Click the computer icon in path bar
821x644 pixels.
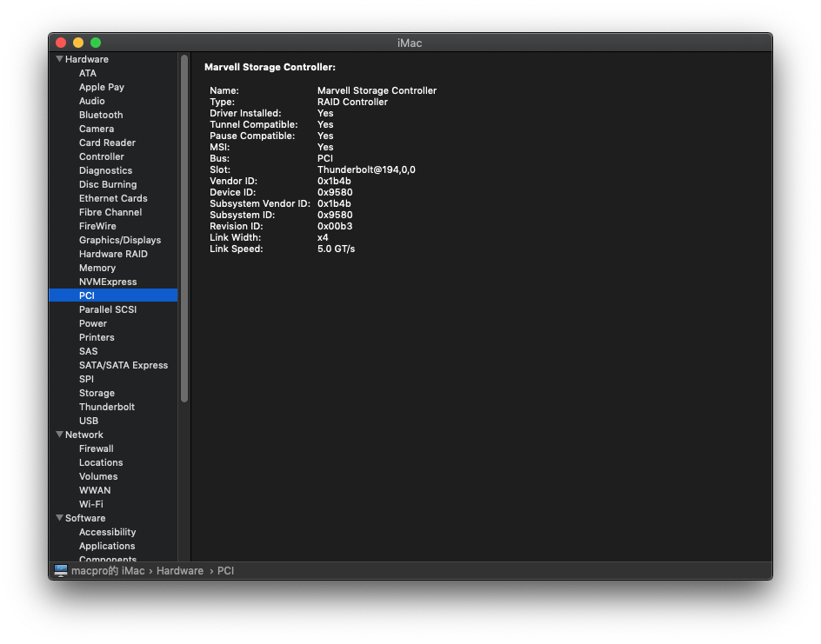[61, 571]
